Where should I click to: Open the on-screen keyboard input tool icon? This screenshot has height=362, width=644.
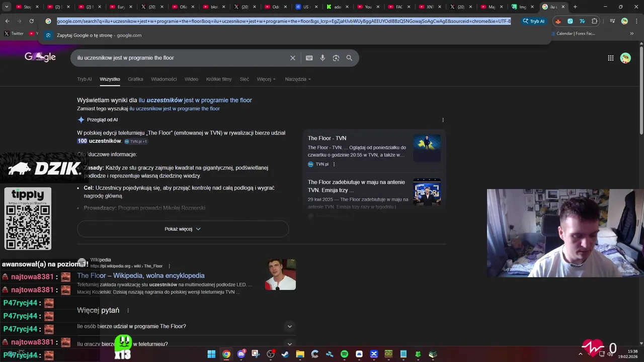click(x=309, y=58)
